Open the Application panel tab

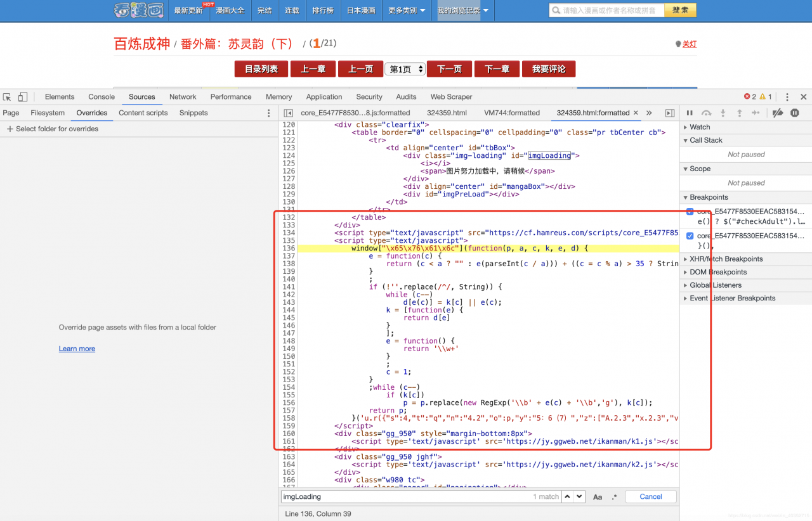pos(324,97)
